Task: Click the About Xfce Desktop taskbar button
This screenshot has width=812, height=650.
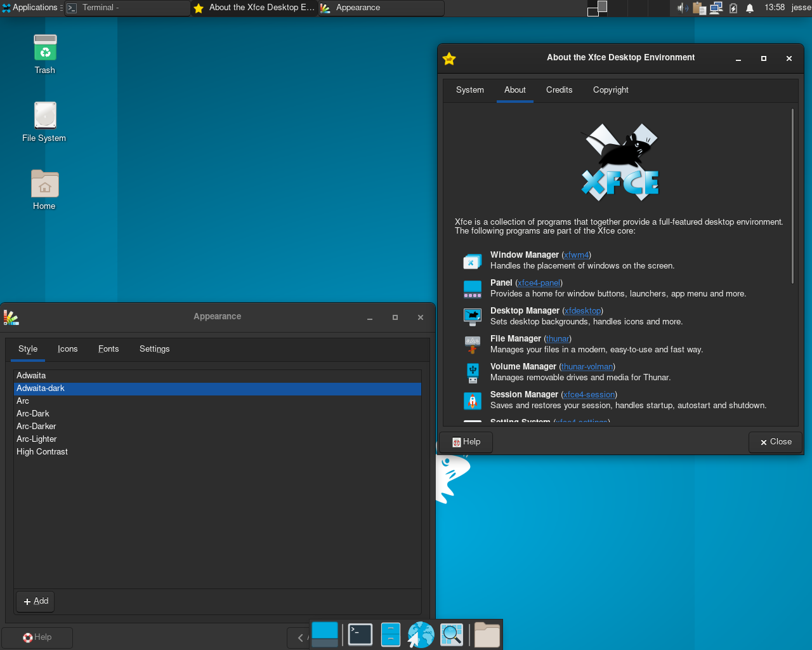Action: point(254,8)
